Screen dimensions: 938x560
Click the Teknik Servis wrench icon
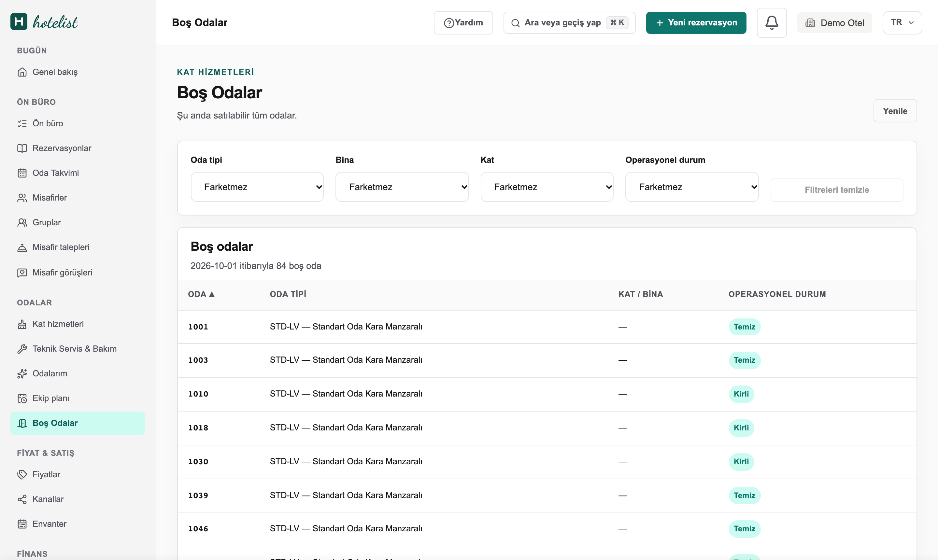[x=22, y=349]
